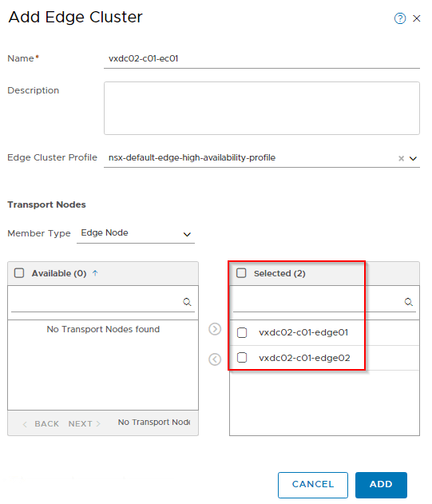The height and width of the screenshot is (504, 432).
Task: Move nodes right with arrow icon
Action: click(x=215, y=329)
